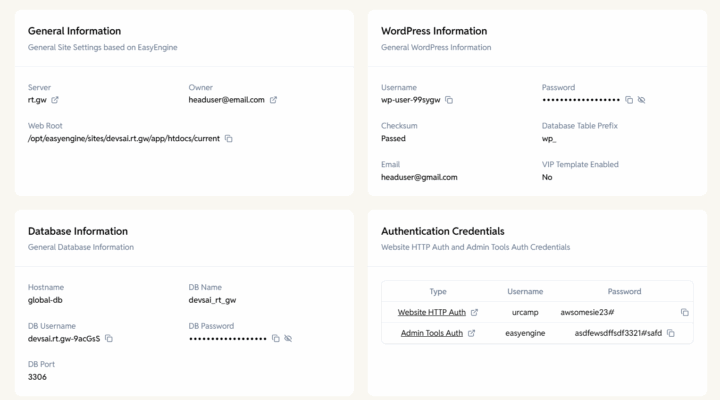This screenshot has height=400, width=720.
Task: Copy the Admin Tools Auth password
Action: pyautogui.click(x=671, y=333)
